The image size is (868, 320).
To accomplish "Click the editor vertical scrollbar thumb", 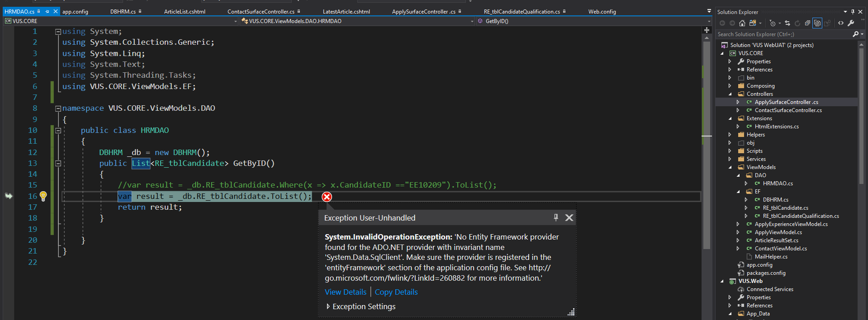I will click(707, 145).
